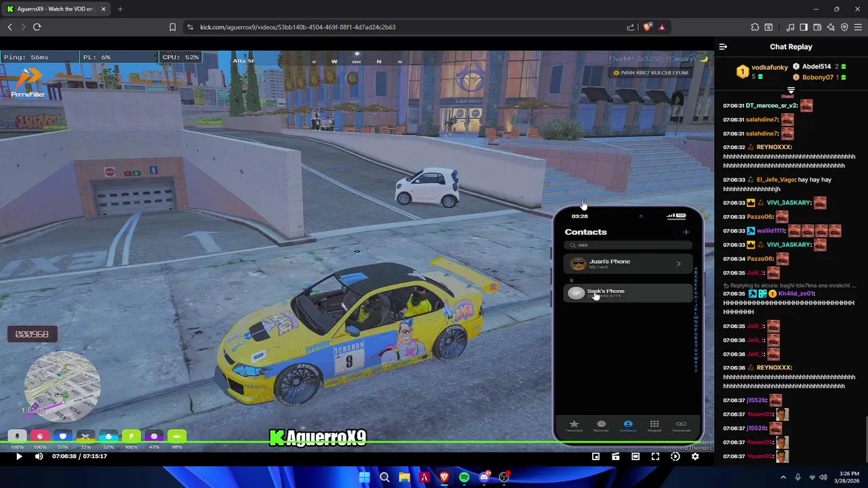
Task: Collapse the Chat Replay panel
Action: point(723,47)
